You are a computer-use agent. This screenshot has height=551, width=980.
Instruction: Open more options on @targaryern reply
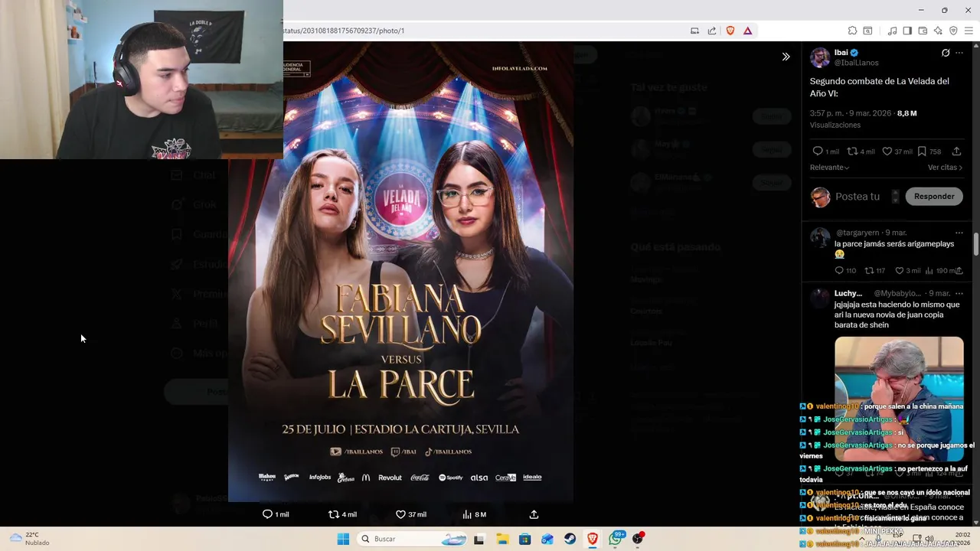[x=959, y=233]
